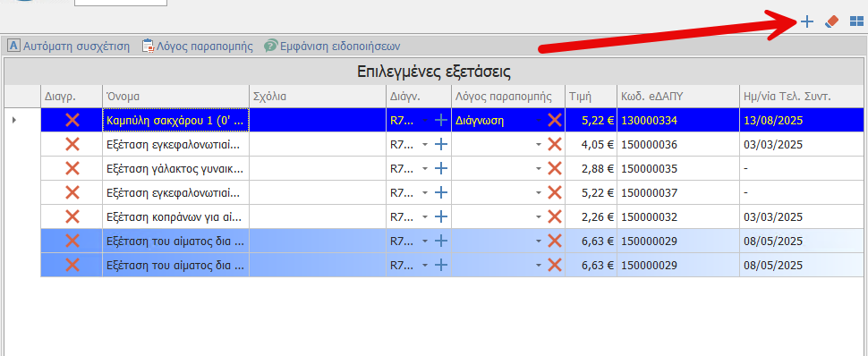Select the Εξέταση γάλακτος γυναικ... name cell
The height and width of the screenshot is (356, 868).
[x=176, y=168]
